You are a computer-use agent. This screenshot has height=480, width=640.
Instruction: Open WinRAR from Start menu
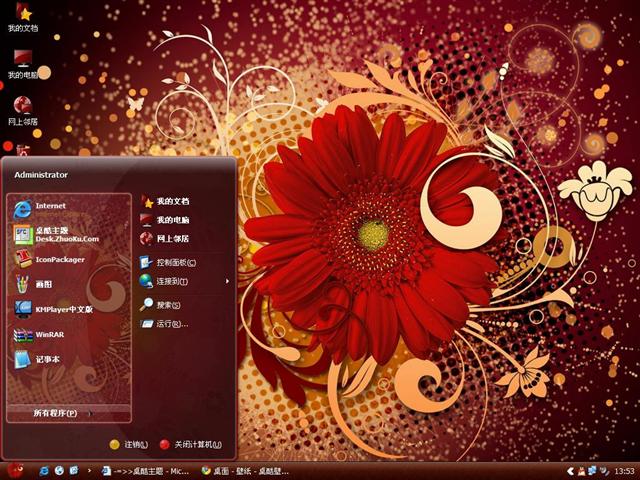[x=69, y=335]
